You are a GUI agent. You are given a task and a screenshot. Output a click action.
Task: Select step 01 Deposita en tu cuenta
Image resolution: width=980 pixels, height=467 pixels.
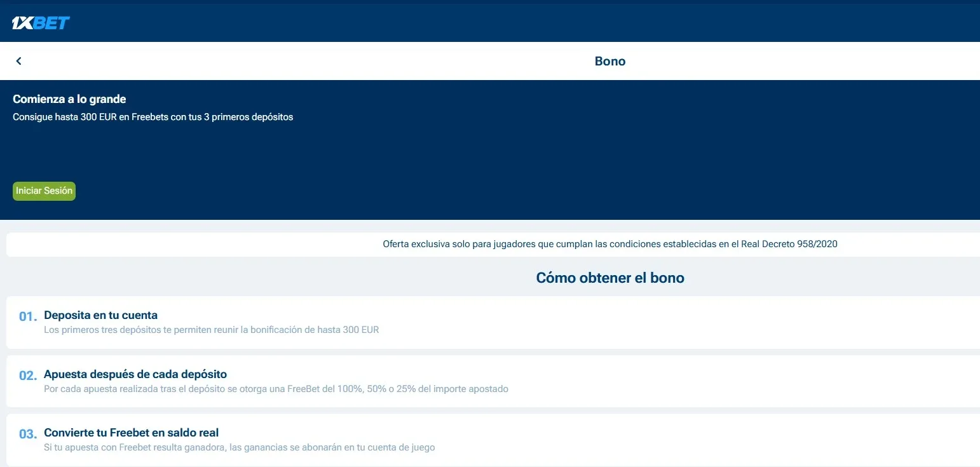pos(493,322)
